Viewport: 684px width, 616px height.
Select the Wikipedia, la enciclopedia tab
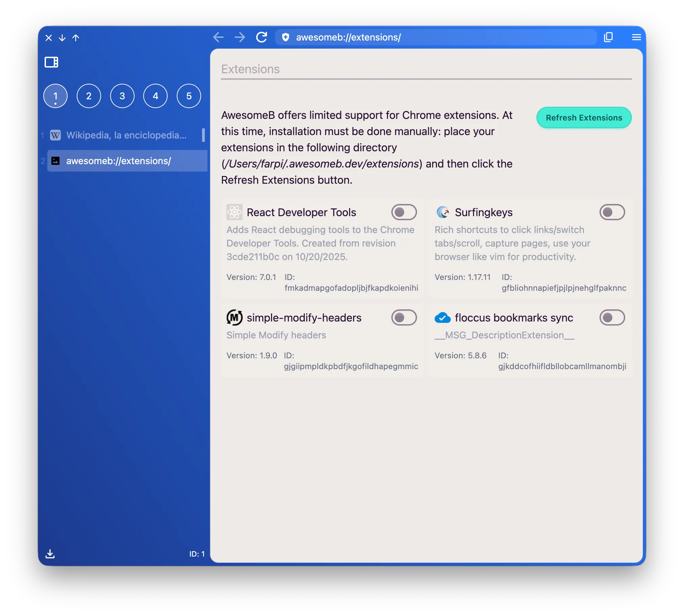[x=127, y=135]
